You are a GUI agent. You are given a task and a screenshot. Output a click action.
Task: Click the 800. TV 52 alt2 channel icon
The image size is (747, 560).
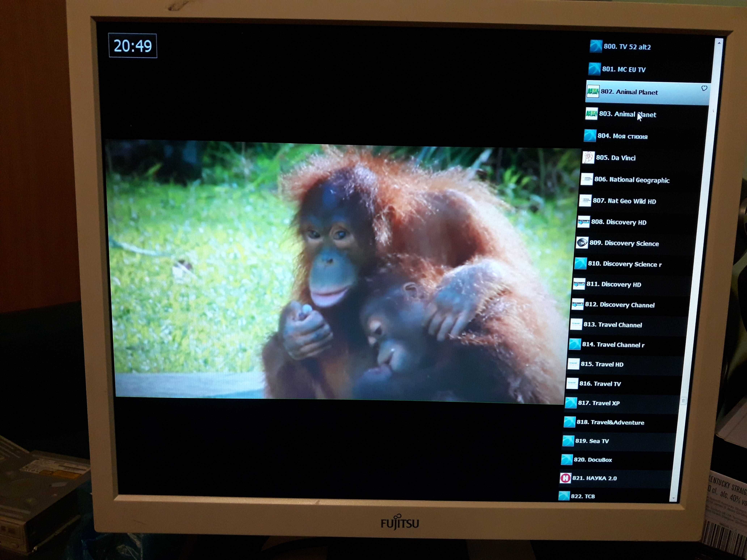click(596, 46)
